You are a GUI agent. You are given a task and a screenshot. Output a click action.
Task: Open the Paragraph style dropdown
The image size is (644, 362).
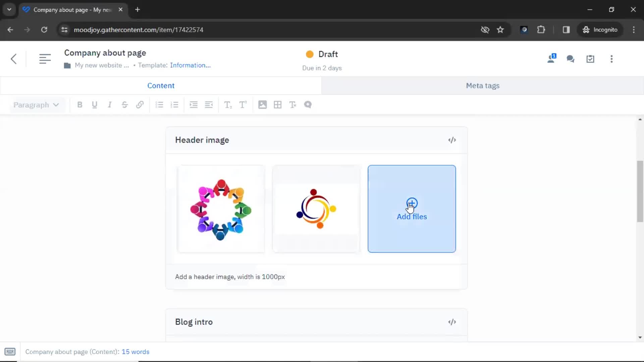(35, 105)
